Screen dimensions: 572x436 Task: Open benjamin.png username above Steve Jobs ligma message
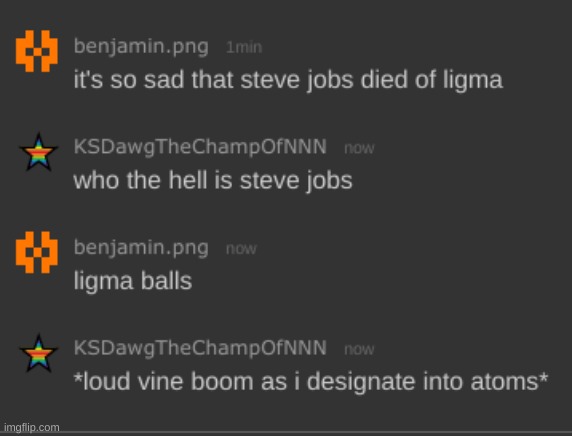pos(141,47)
